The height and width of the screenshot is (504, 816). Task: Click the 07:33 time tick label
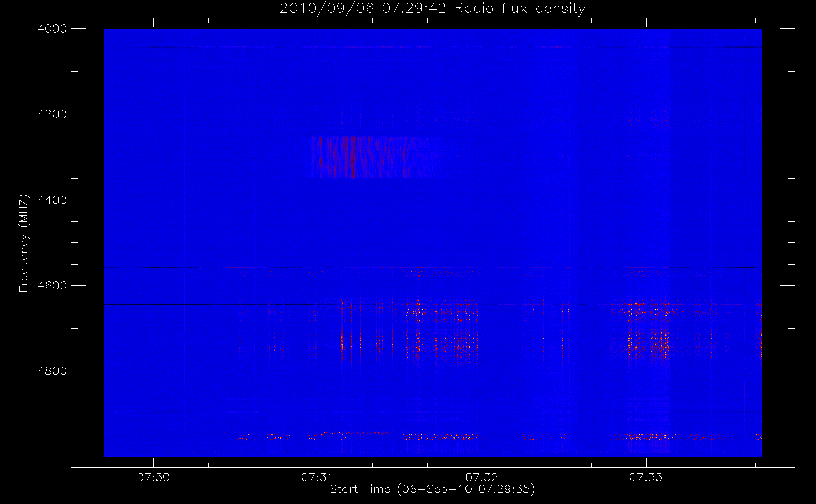coord(646,477)
